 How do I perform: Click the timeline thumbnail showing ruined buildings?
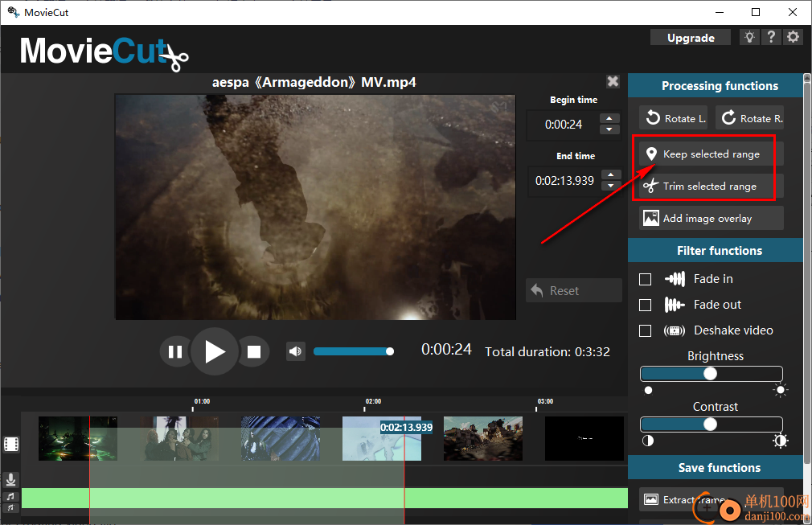[482, 438]
